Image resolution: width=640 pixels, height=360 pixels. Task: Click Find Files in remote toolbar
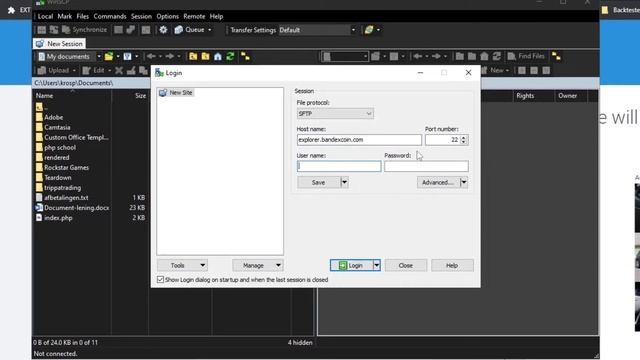(x=526, y=56)
